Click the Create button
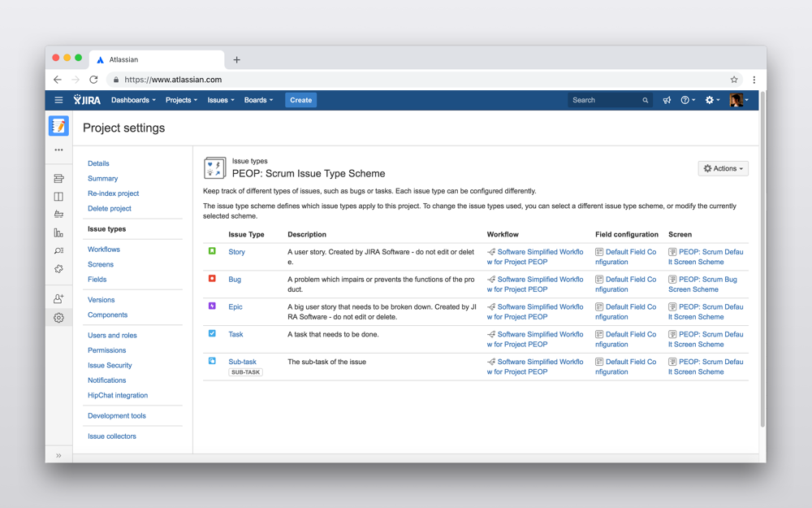Screen dimensions: 812x508 (300, 100)
